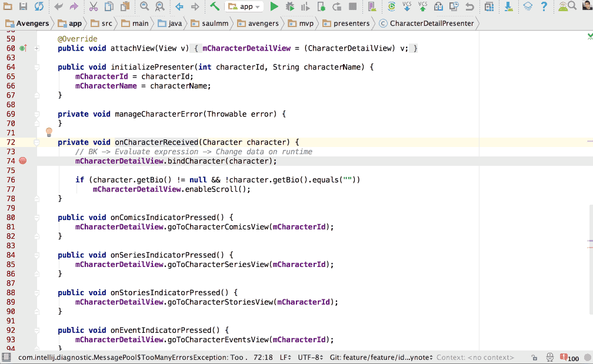
Task: Update project from version control
Action: 407,6
